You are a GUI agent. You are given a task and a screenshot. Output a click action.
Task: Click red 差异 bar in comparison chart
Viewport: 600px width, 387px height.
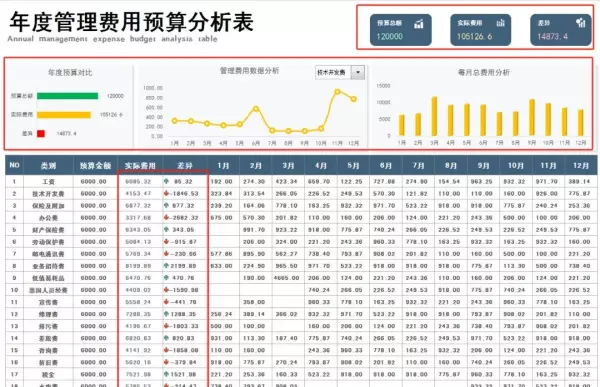point(41,133)
